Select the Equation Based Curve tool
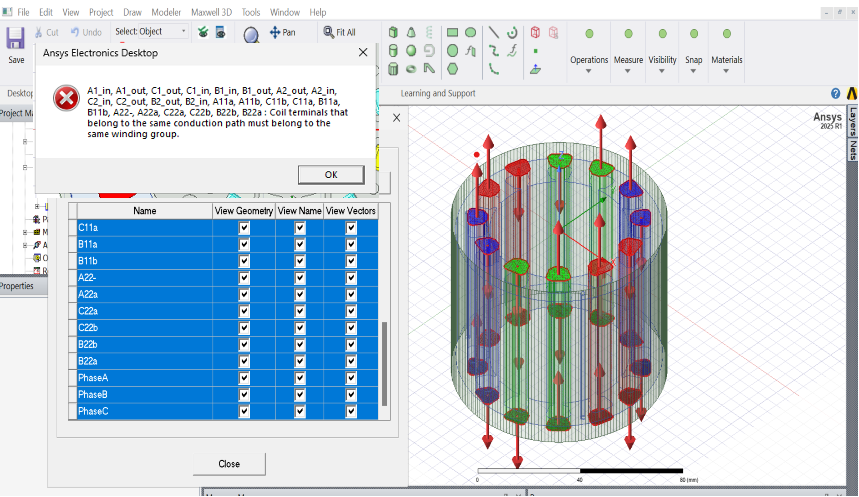 tap(512, 51)
